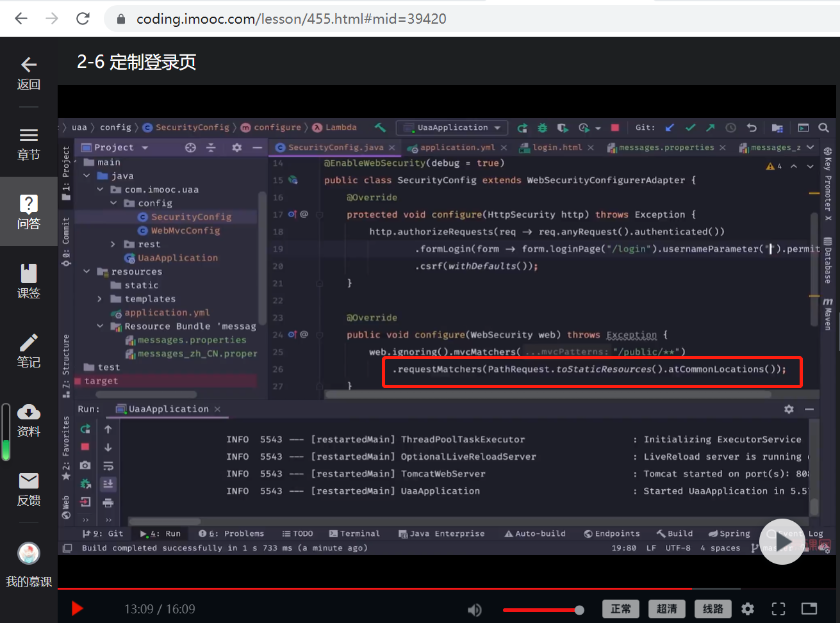
Task: Click the collapse-all icon in Project panel
Action: [x=211, y=147]
